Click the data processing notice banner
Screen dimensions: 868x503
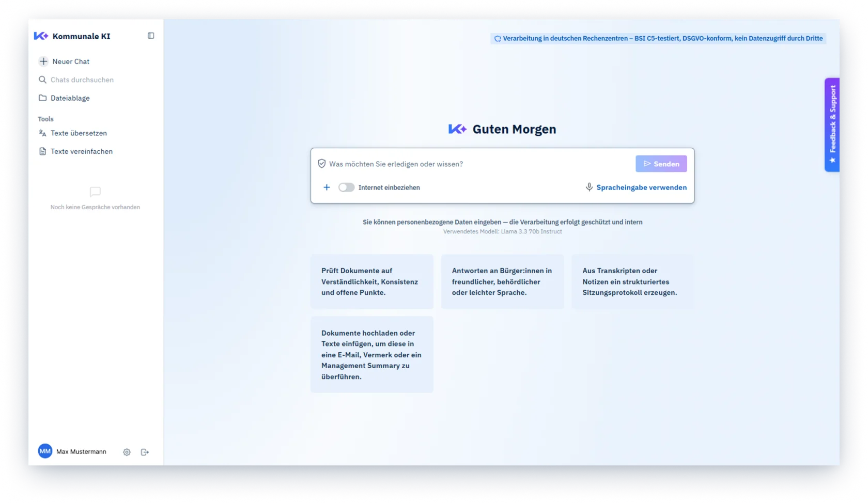point(658,38)
